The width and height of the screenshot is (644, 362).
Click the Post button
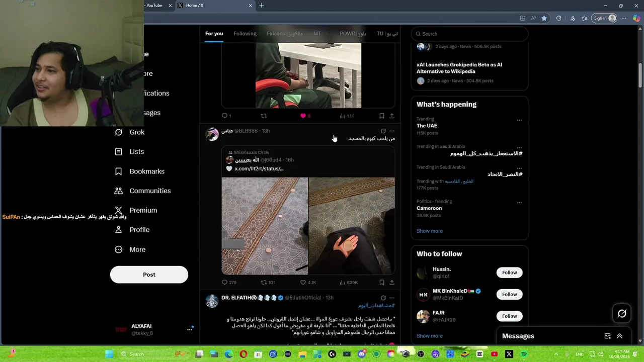pyautogui.click(x=149, y=275)
